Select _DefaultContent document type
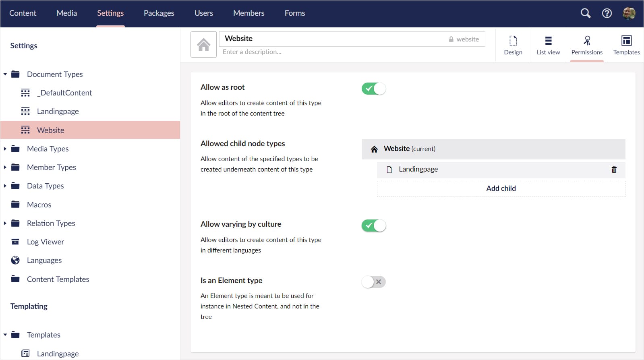This screenshot has height=360, width=644. [x=64, y=93]
